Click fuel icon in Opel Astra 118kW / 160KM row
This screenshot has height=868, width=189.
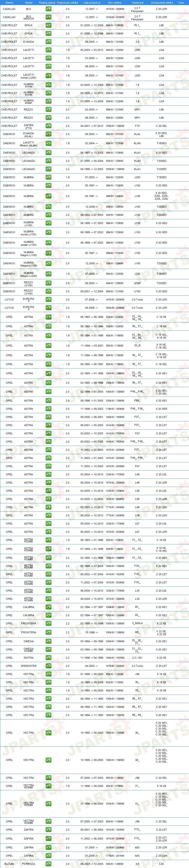[49, 409]
